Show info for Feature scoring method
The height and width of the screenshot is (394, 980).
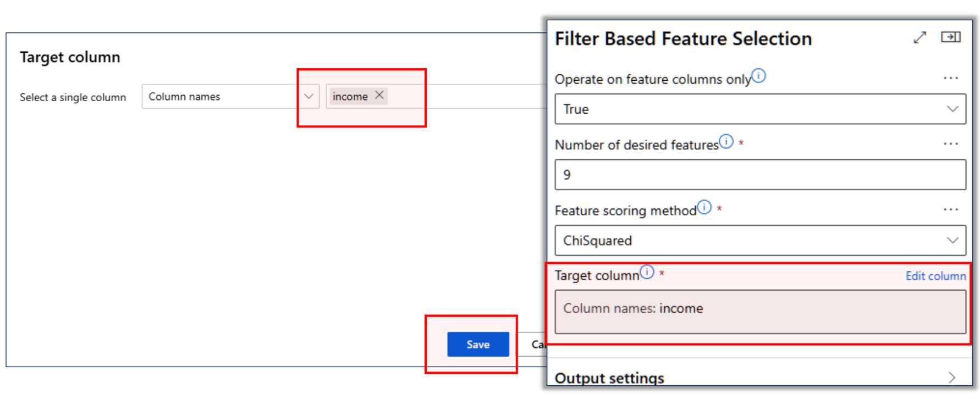click(x=704, y=208)
